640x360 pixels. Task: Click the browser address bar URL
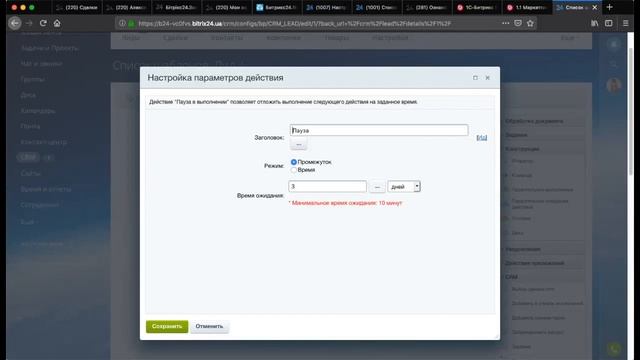pyautogui.click(x=294, y=24)
